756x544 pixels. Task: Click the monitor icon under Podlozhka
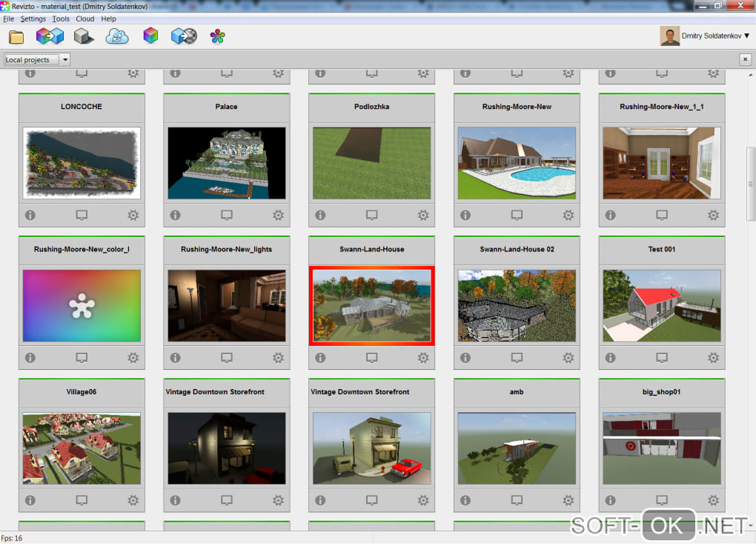(372, 215)
